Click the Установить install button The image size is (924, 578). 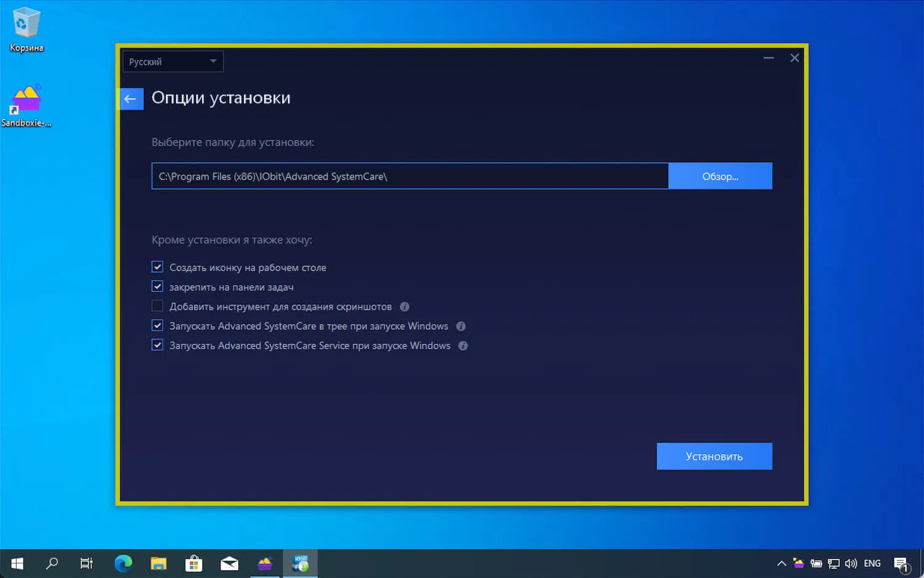tap(715, 456)
